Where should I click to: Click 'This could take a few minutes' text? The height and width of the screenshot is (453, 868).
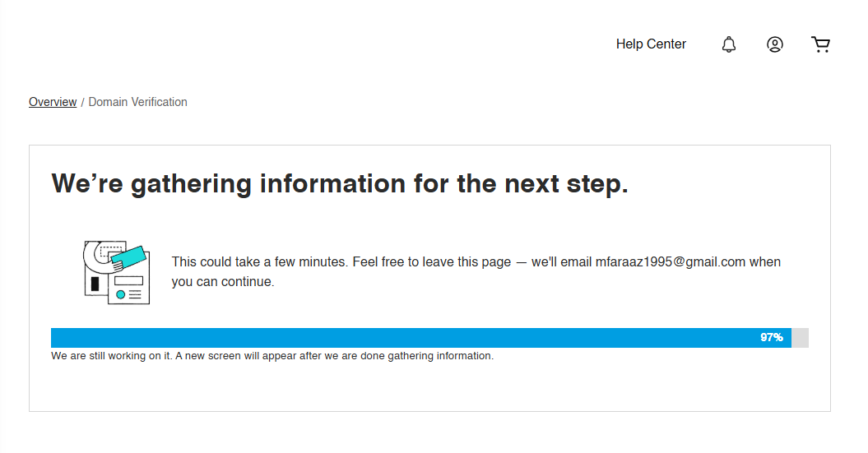point(260,261)
